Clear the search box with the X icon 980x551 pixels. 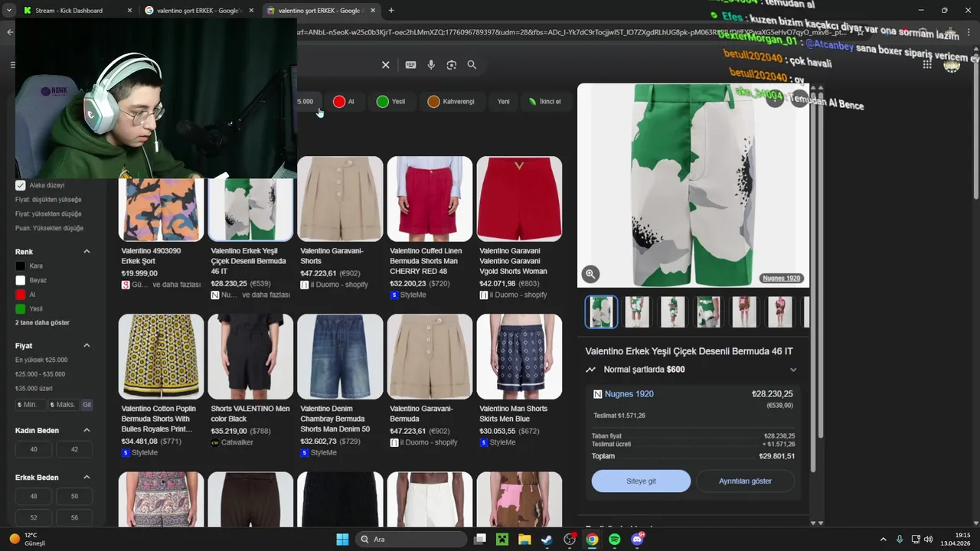386,65
